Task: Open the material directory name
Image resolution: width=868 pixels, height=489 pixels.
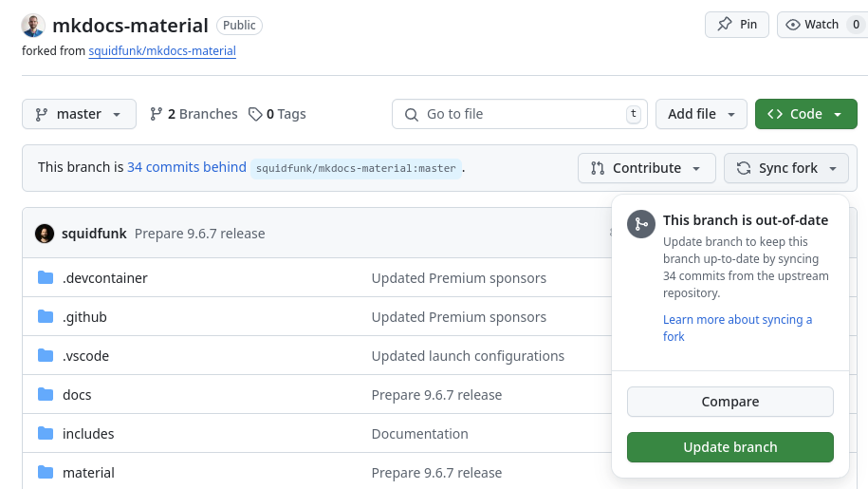Action: [x=88, y=473]
